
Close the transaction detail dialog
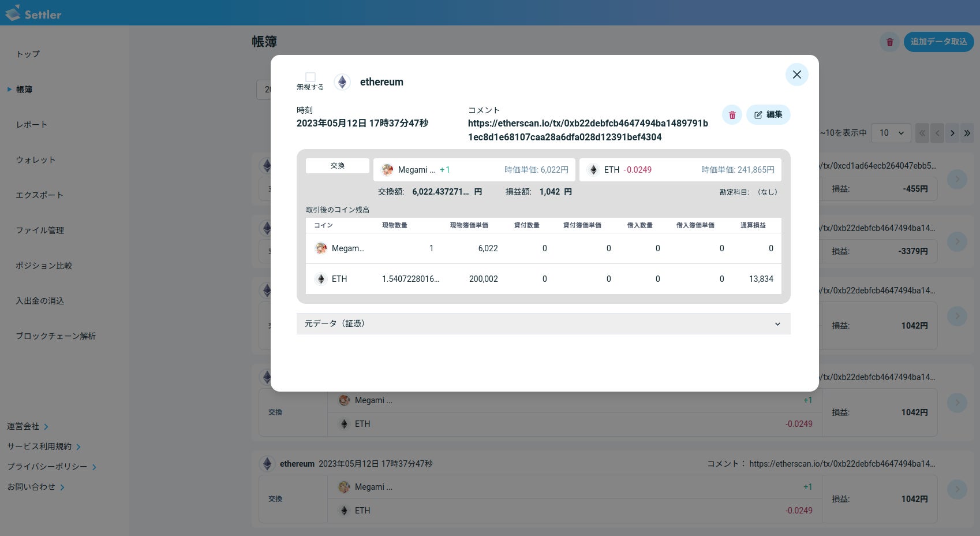(797, 75)
